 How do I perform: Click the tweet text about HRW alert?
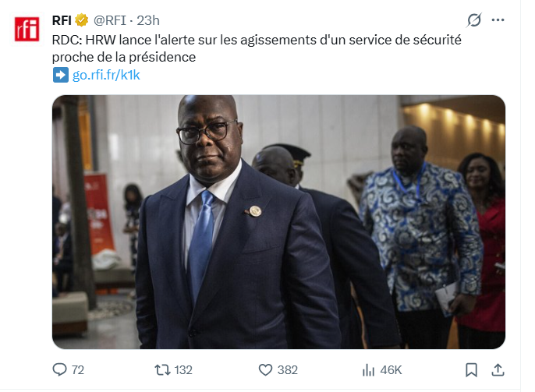(x=257, y=48)
